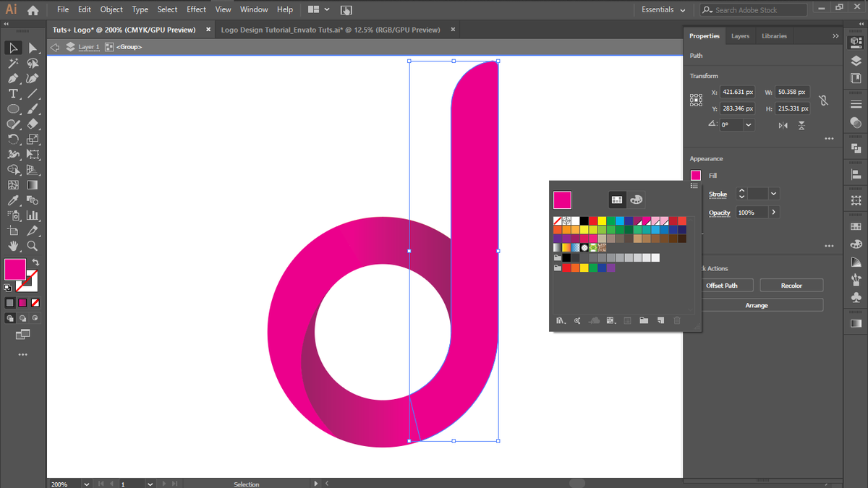Select the Type tool
Viewport: 868px width, 488px height.
click(x=13, y=94)
